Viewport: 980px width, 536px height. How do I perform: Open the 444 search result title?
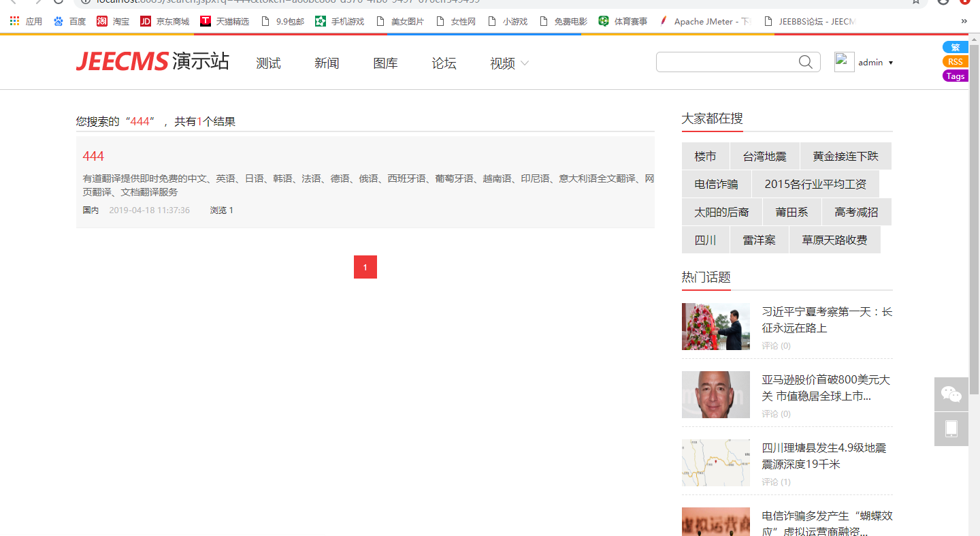pos(93,156)
